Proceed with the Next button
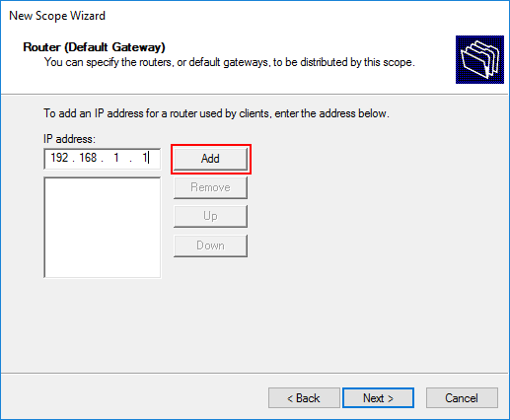510x420 pixels. click(x=378, y=398)
